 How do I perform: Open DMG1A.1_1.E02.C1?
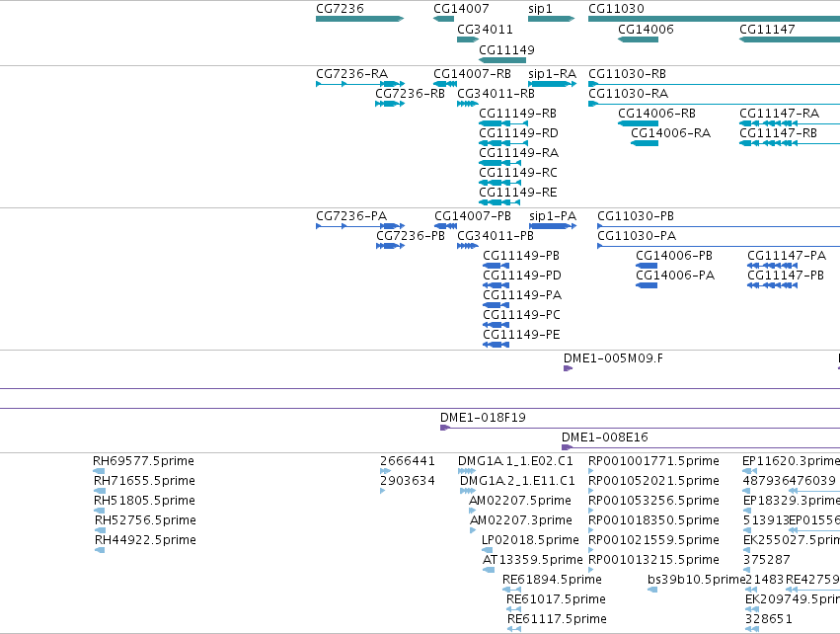click(467, 471)
